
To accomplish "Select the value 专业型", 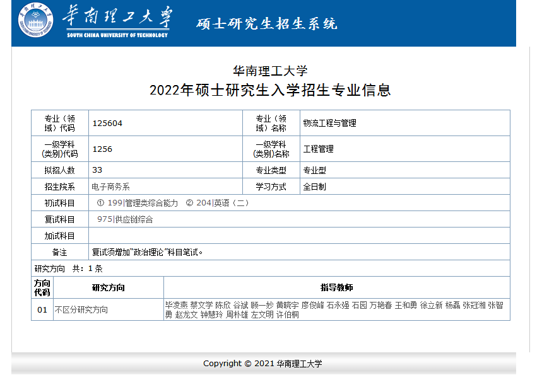I will [315, 170].
